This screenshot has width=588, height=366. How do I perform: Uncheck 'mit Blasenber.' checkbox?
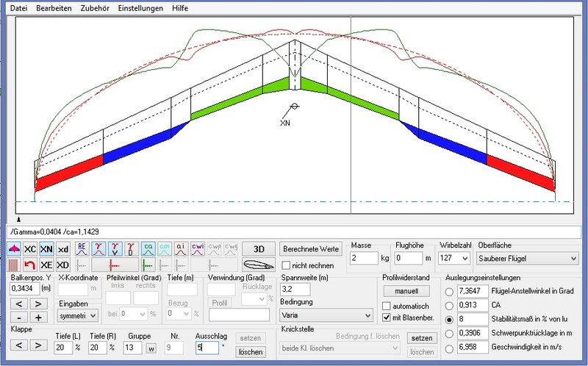tap(387, 317)
